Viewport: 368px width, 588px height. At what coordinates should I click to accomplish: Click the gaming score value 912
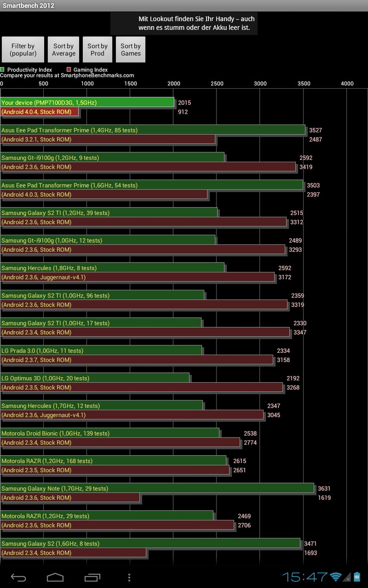tap(183, 112)
